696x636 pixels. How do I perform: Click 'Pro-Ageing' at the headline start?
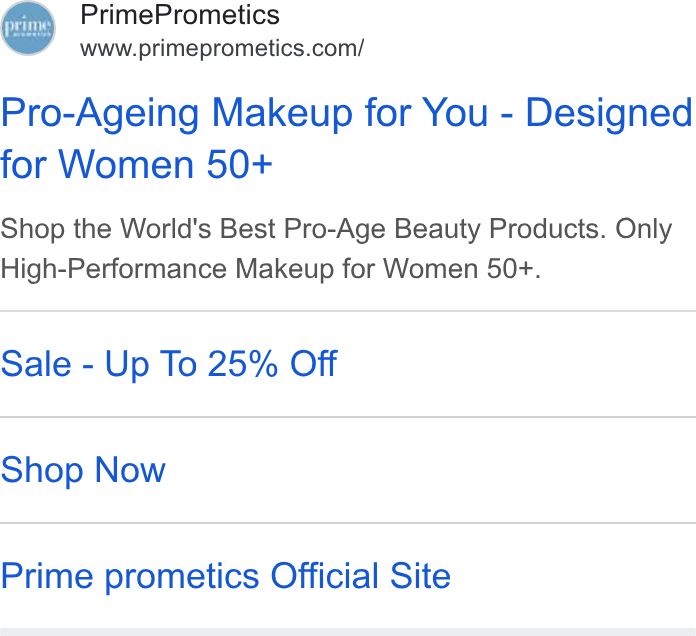pyautogui.click(x=100, y=114)
